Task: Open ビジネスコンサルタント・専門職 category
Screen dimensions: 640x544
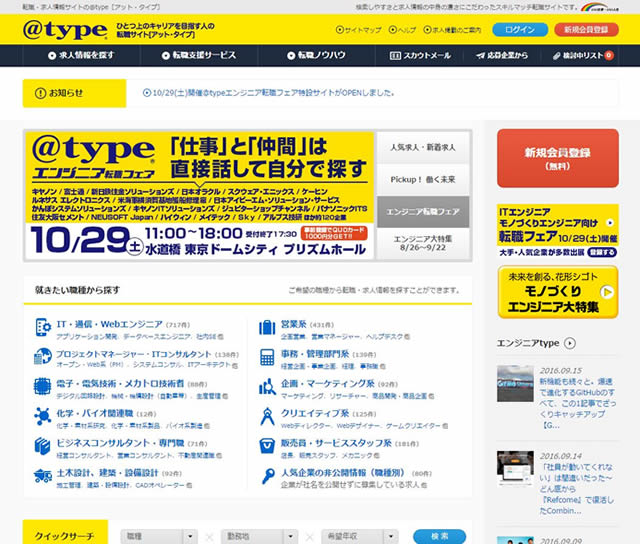Action: (120, 443)
